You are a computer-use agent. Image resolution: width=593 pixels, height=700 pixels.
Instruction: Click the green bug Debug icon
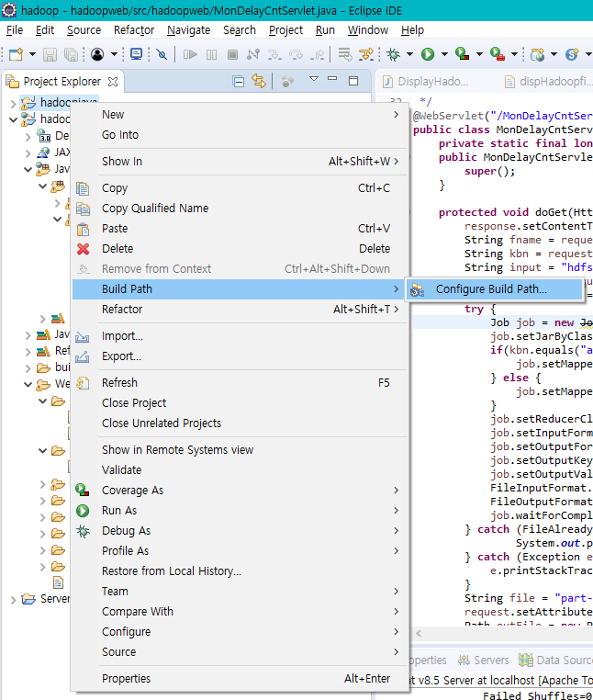[x=394, y=54]
